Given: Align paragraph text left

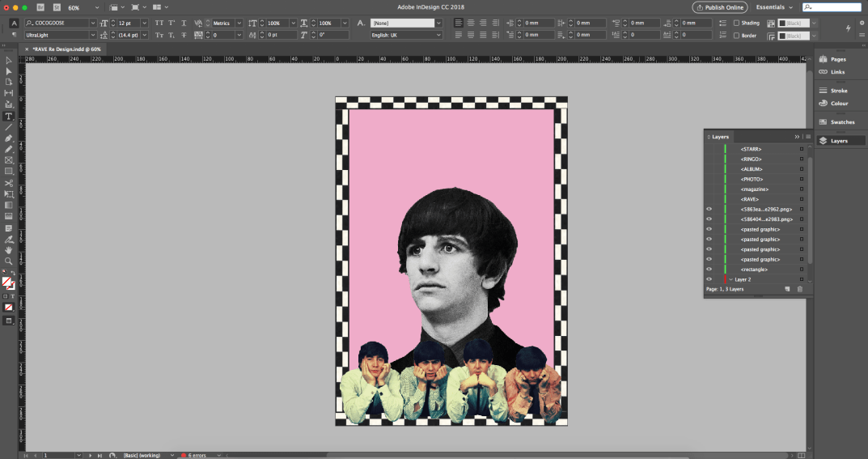Looking at the screenshot, I should tap(459, 23).
